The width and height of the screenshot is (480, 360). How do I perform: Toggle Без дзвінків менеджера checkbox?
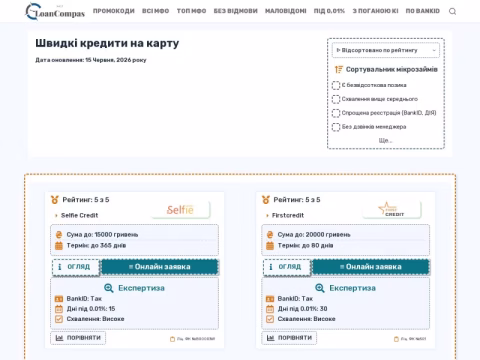(x=336, y=127)
